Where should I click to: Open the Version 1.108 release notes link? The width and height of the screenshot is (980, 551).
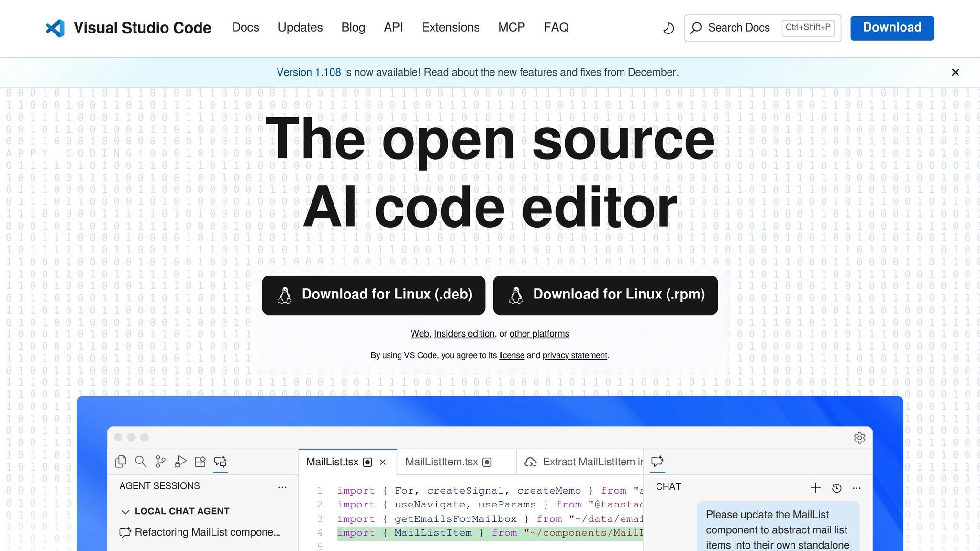309,72
